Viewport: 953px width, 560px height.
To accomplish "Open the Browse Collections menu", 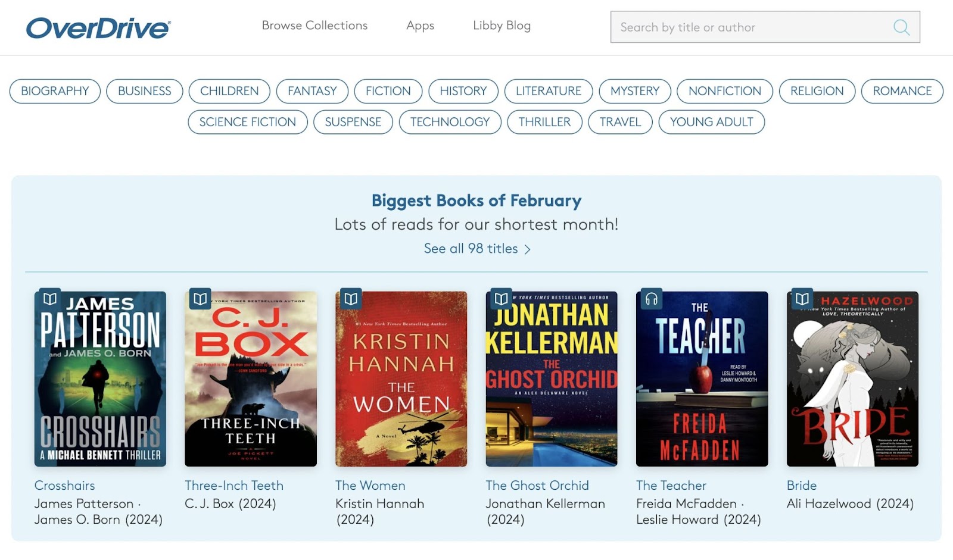I will tap(314, 26).
